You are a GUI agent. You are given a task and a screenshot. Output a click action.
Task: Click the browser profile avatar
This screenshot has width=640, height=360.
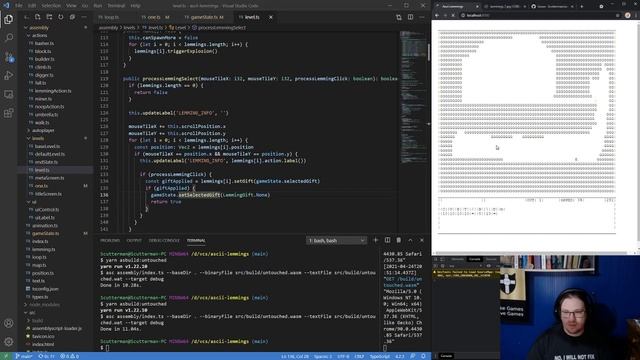pyautogui.click(x=628, y=15)
